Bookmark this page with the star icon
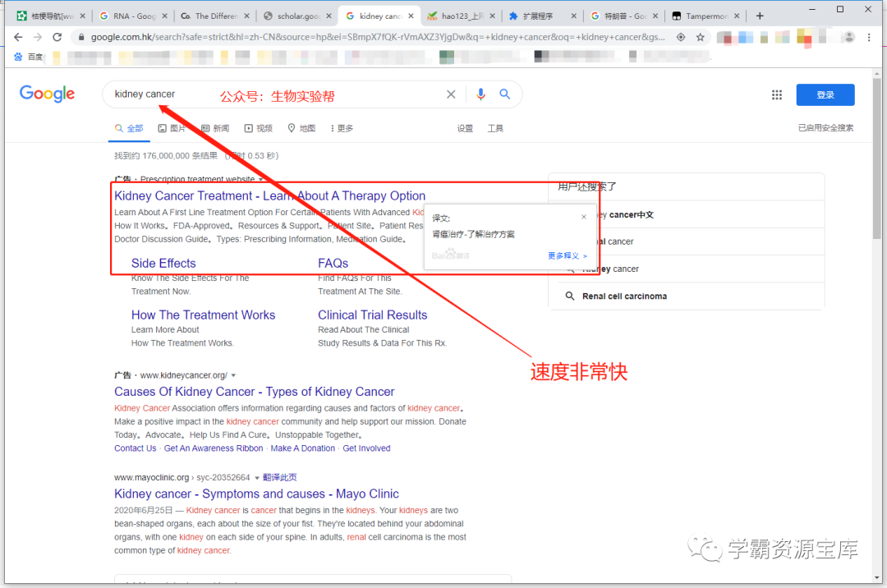Screen dimensions: 887x588 click(701, 37)
